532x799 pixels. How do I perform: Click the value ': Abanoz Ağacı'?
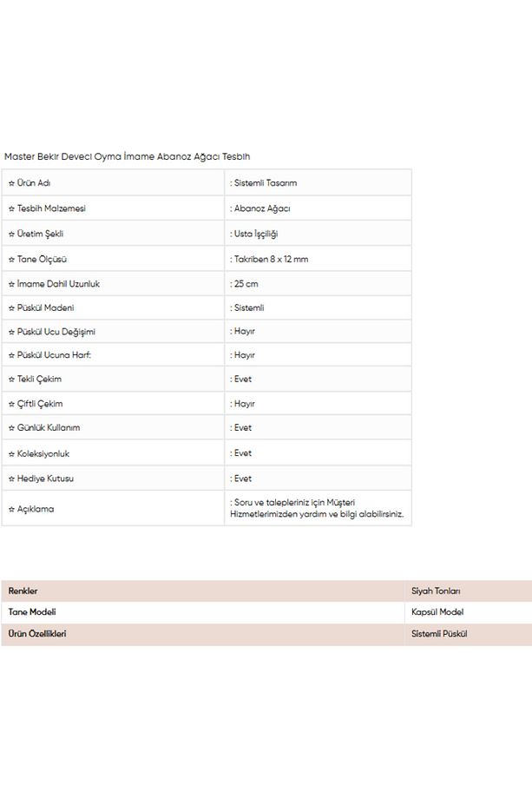260,208
